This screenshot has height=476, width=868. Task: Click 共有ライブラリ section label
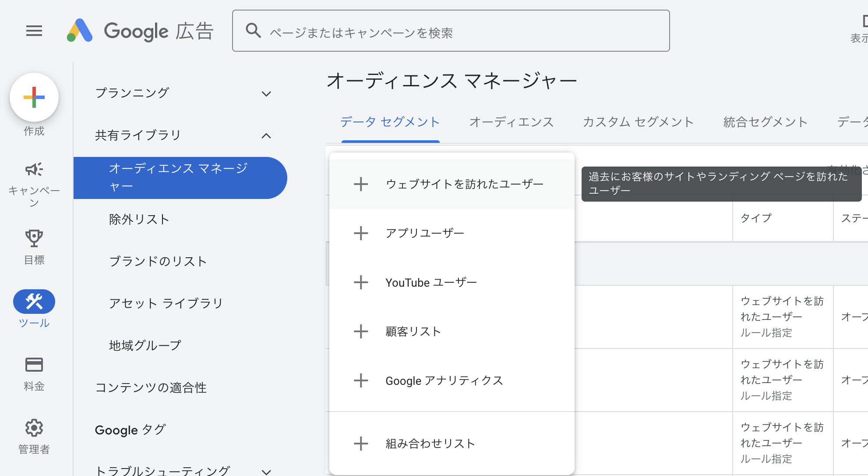pyautogui.click(x=138, y=135)
